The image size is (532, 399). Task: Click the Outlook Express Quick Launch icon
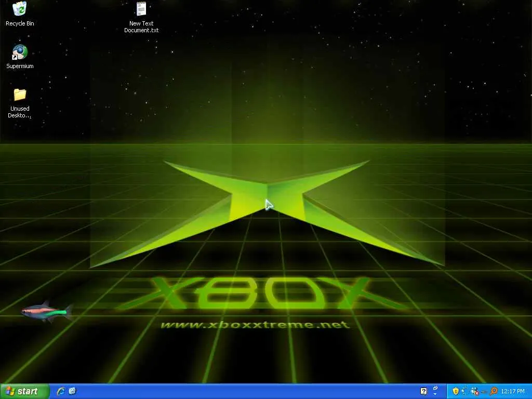tap(72, 391)
